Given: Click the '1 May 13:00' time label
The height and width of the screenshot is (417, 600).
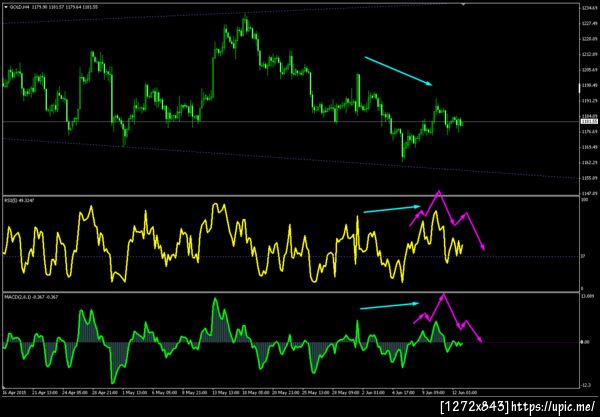Looking at the screenshot, I should [135, 393].
